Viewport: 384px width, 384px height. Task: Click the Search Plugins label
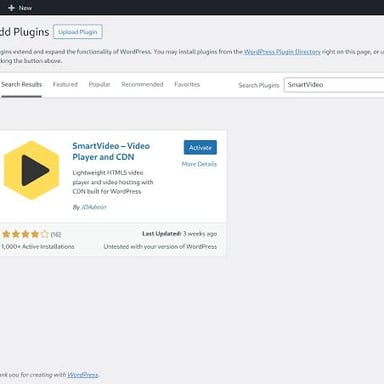pos(259,85)
